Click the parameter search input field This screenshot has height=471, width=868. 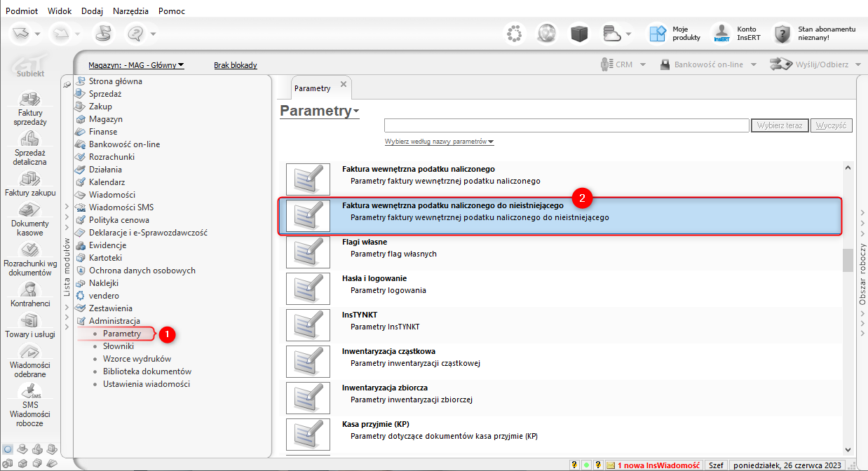tap(567, 125)
